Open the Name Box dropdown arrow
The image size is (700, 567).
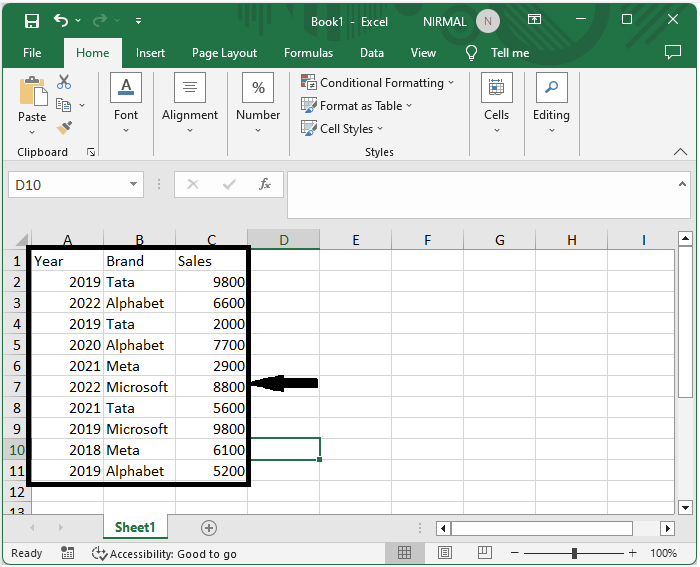coord(133,184)
